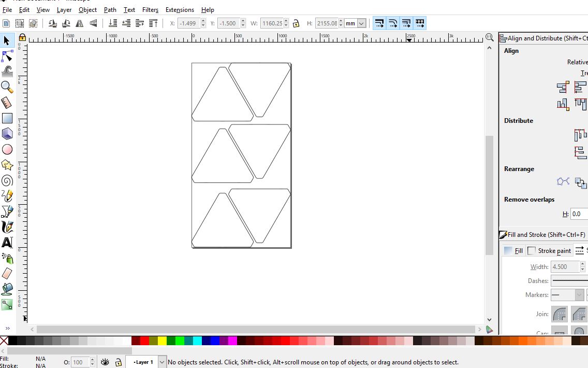Increase opacity O value stepper
Screen dimensions: 588x368
coord(93,360)
